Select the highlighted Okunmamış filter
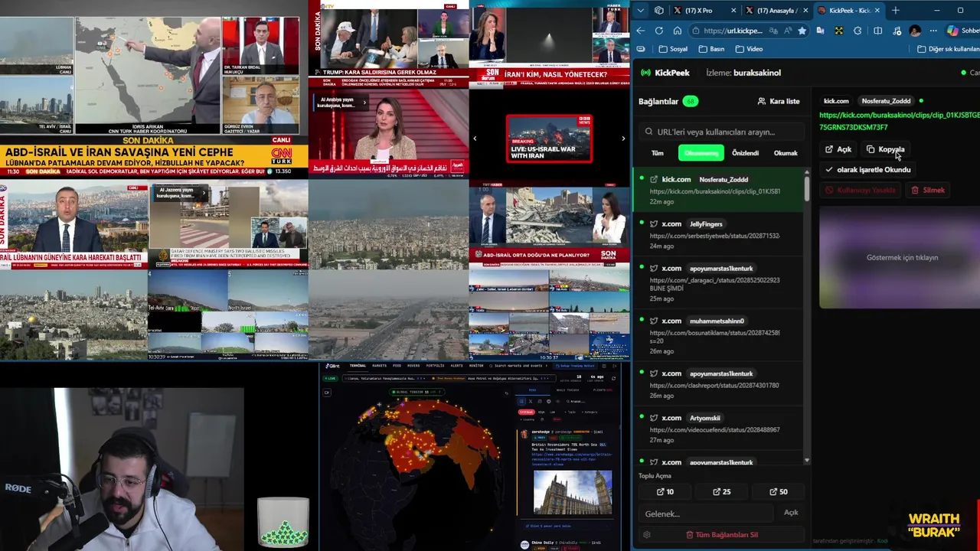980x551 pixels. [701, 153]
